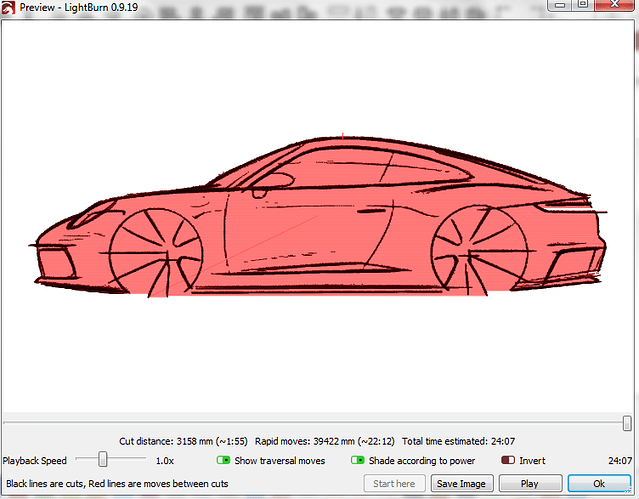Enable the Invert switch
The width and height of the screenshot is (639, 499).
coord(508,460)
